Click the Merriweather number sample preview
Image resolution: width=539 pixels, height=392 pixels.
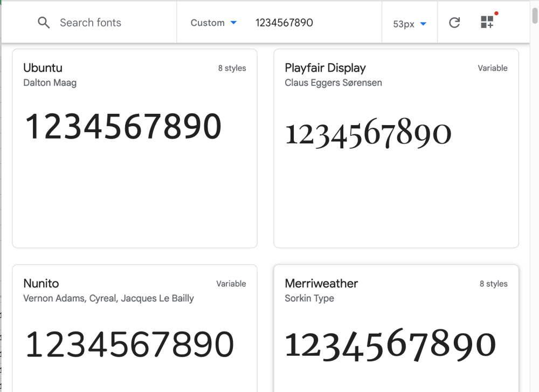pyautogui.click(x=390, y=345)
